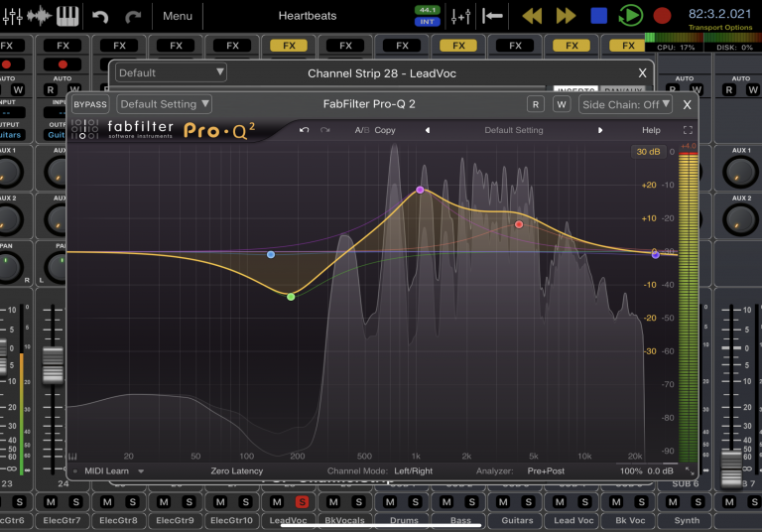Stop playback with the blue square
Screen dimensions: 762x532
coord(598,16)
